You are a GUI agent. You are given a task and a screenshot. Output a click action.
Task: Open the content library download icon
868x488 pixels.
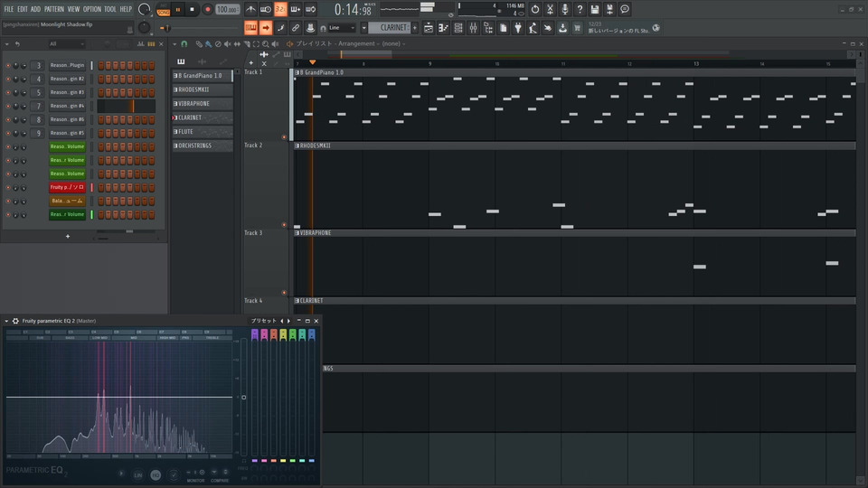(x=562, y=28)
